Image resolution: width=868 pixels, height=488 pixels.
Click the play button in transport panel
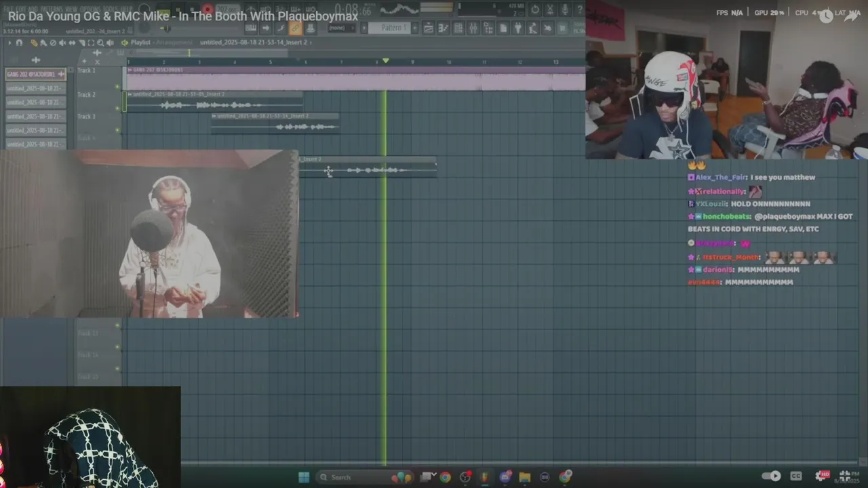(178, 9)
